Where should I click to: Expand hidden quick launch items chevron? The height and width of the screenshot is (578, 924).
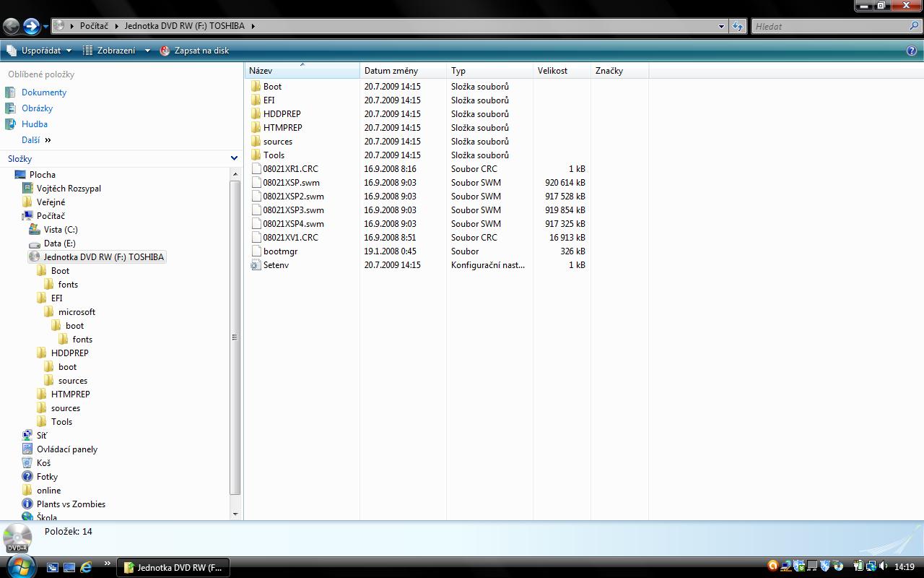point(108,564)
